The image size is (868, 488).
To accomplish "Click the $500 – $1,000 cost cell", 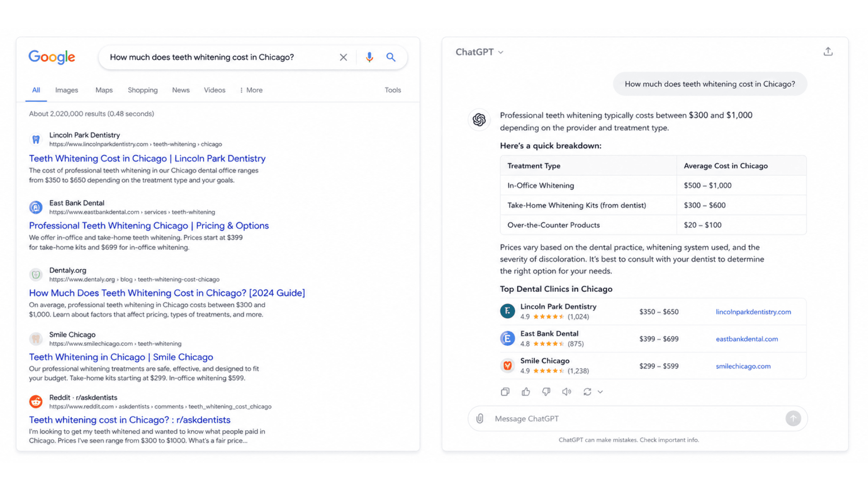I will click(741, 185).
